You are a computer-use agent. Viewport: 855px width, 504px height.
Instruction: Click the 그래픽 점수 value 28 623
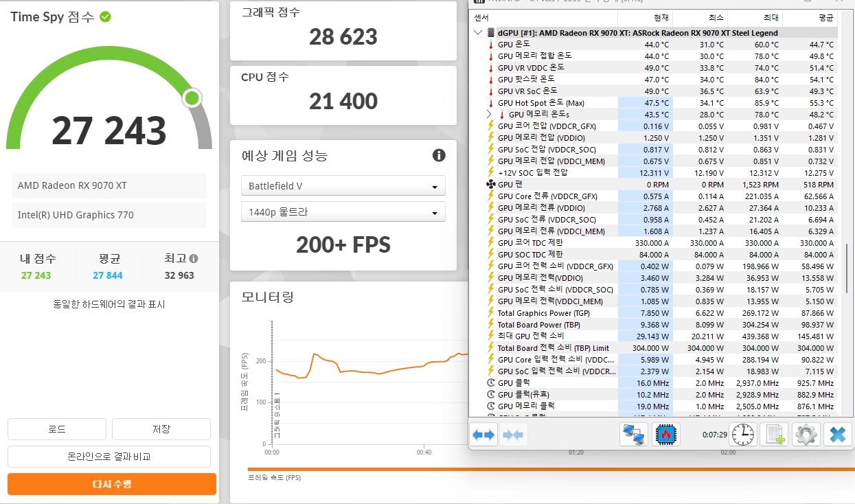(x=343, y=36)
